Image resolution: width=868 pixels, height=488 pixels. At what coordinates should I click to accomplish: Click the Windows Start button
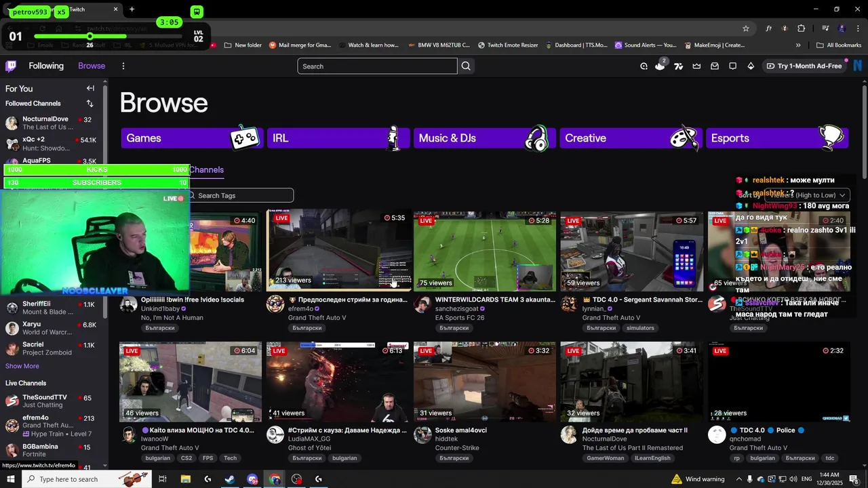11,479
